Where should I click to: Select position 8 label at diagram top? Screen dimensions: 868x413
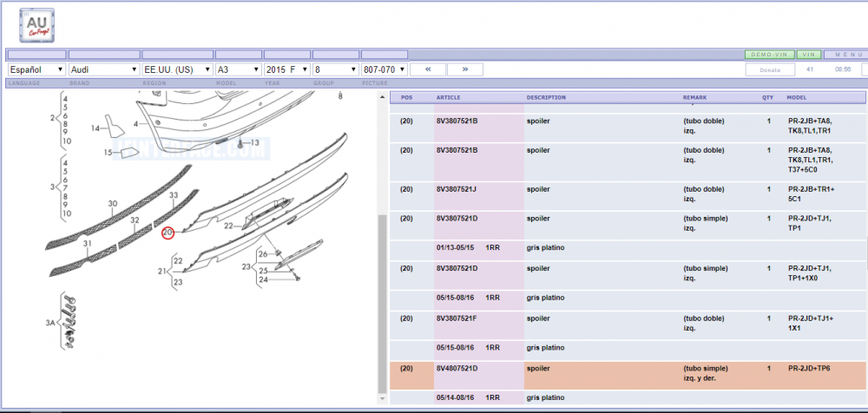pos(340,96)
